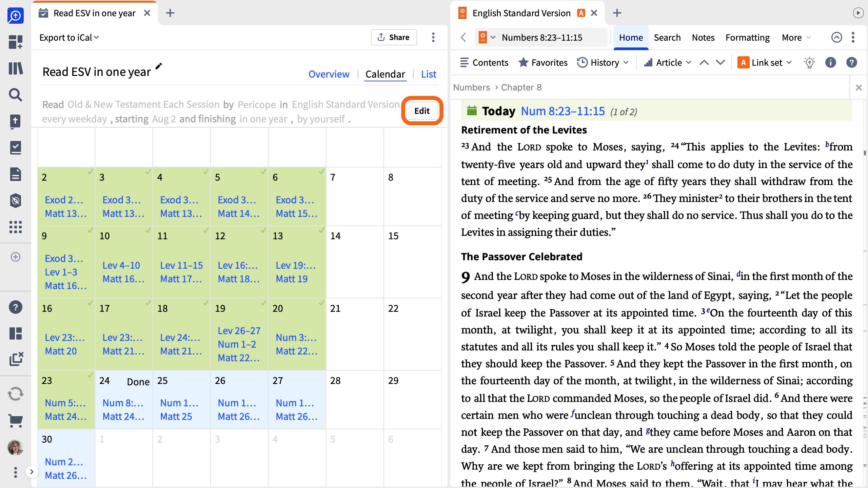Open ESV panel kebab menu
The image size is (868, 488).
click(x=853, y=37)
